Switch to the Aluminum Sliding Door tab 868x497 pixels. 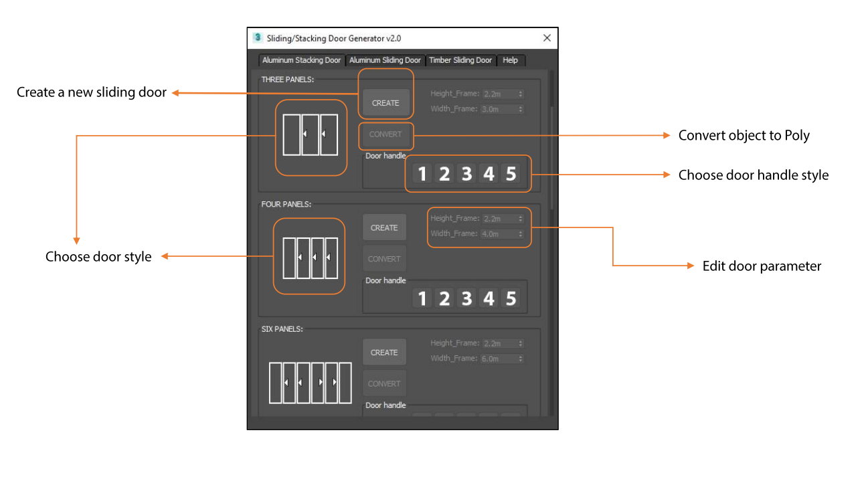tap(385, 60)
